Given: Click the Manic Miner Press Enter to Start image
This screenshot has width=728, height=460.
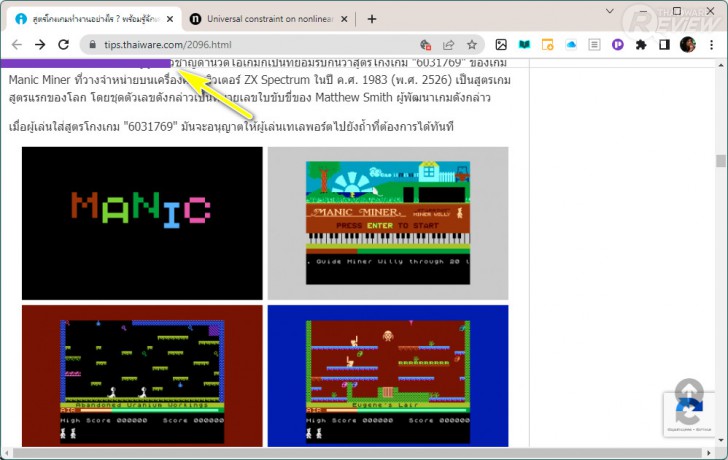Looking at the screenshot, I should pos(388,223).
